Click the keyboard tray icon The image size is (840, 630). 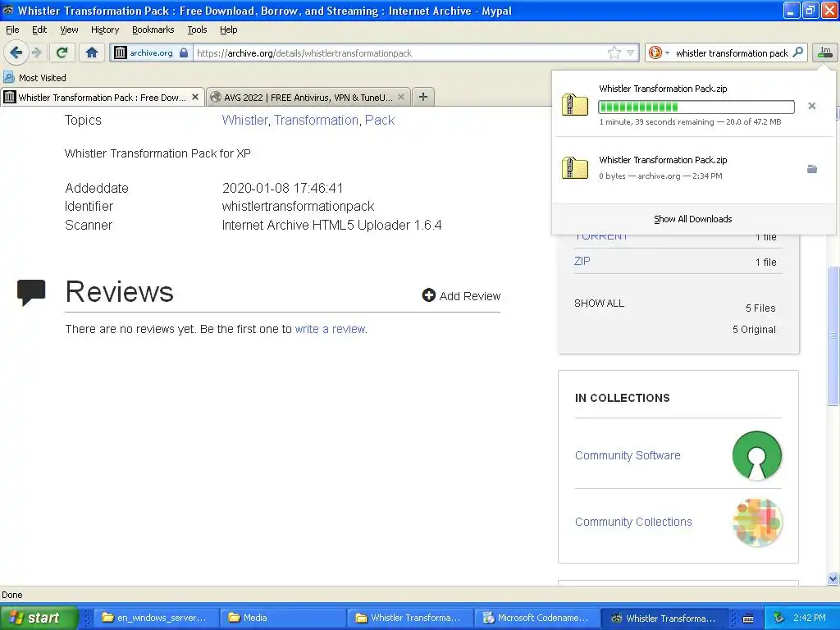[x=748, y=619]
